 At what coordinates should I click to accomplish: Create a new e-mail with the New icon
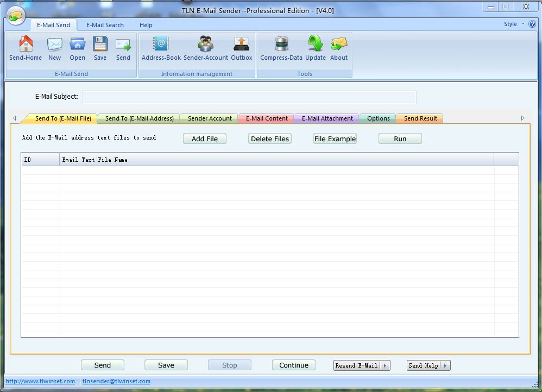tap(54, 48)
